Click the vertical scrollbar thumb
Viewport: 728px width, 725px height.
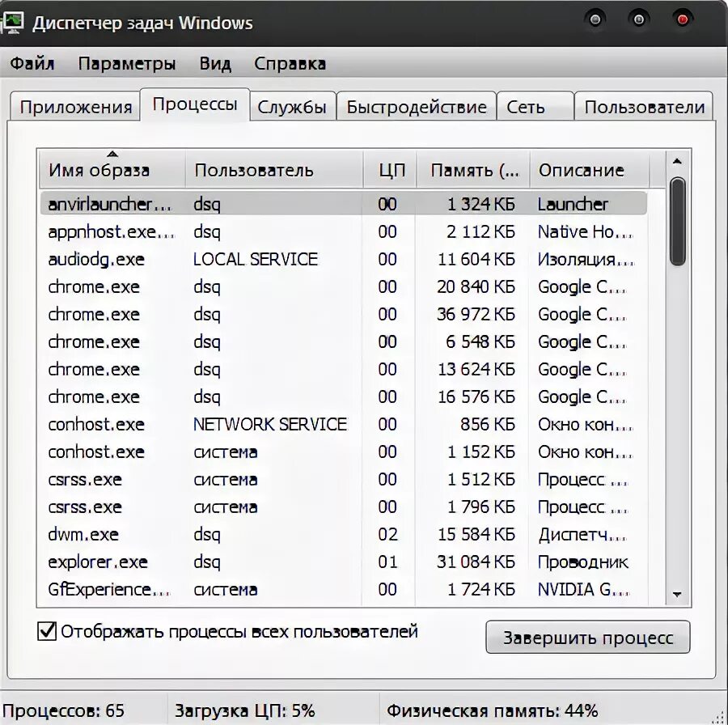coord(677,222)
